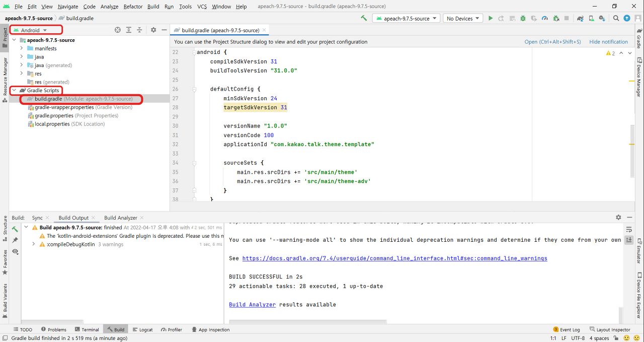Open Project panel settings gear
The width and height of the screenshot is (644, 342).
(153, 30)
